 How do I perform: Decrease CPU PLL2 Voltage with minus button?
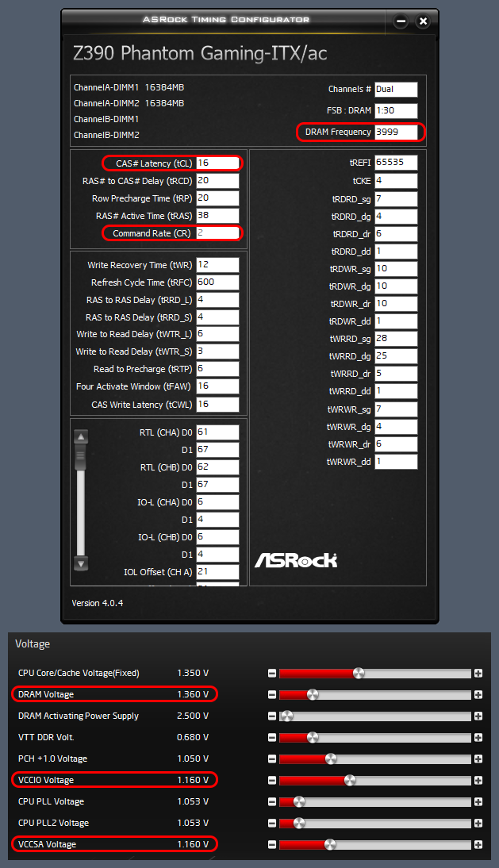tap(271, 823)
